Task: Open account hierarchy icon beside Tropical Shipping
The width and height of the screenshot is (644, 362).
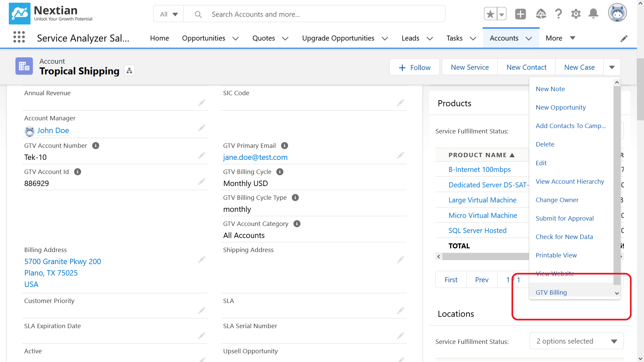Action: tap(129, 70)
